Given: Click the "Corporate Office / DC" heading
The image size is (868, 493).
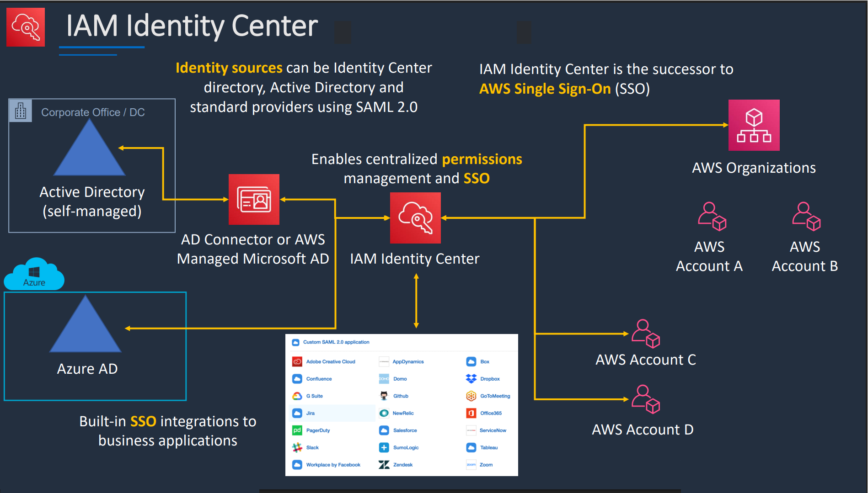Looking at the screenshot, I should coord(93,112).
